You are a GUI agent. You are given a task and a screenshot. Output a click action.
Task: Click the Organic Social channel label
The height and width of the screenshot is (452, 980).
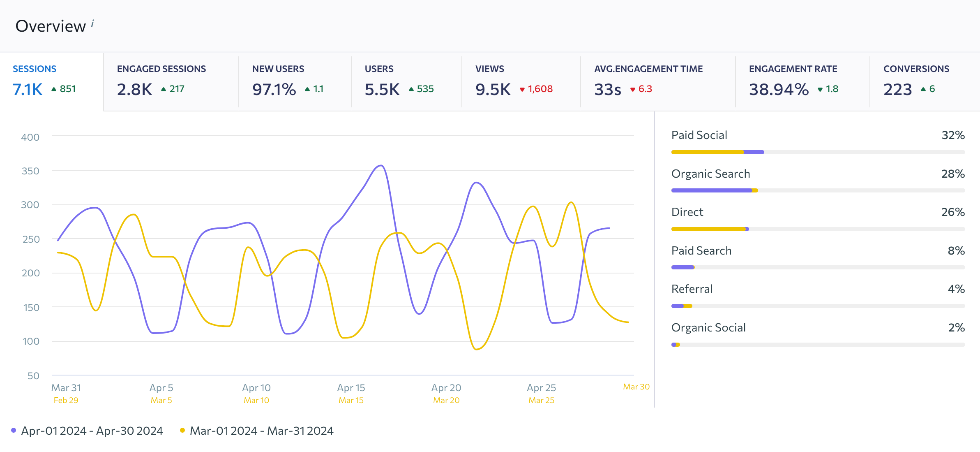708,328
